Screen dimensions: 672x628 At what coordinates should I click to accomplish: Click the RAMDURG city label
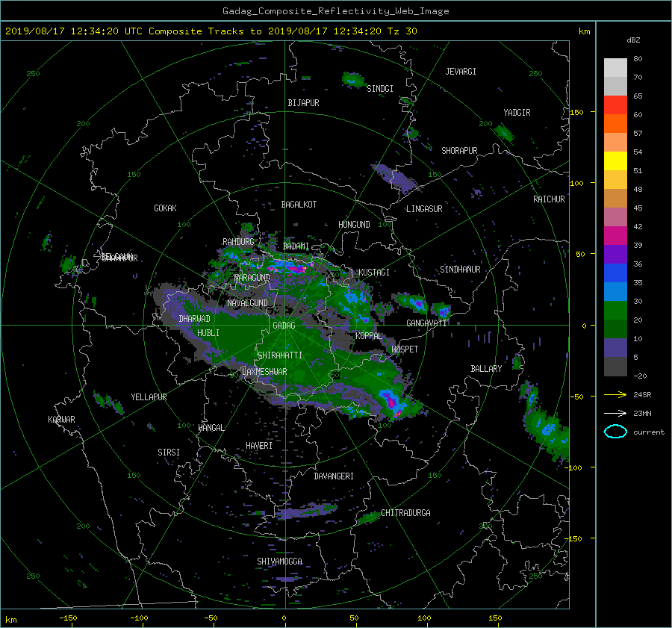click(238, 242)
